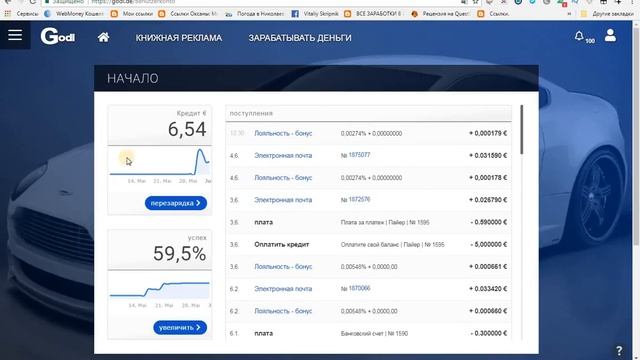Go to the home icon page
This screenshot has height=360, width=640.
click(x=104, y=38)
